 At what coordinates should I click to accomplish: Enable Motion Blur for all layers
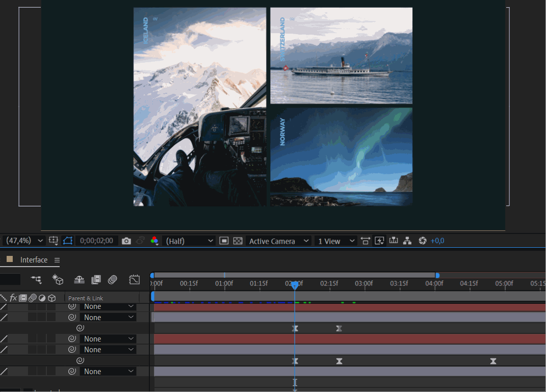pos(113,279)
